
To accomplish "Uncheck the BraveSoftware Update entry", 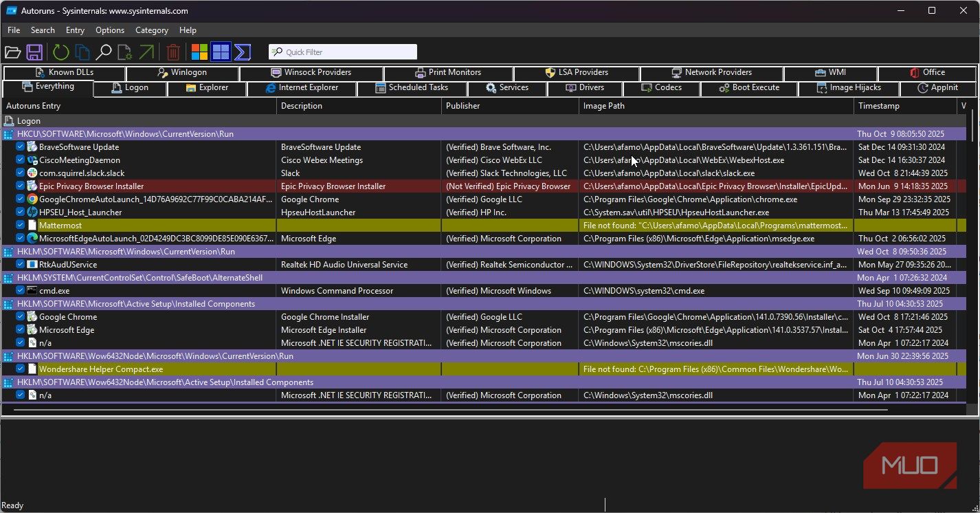I will 21,147.
